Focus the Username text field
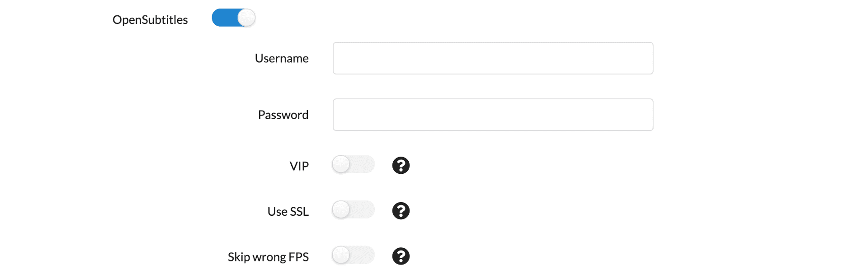Screen dimensions: 868x274 (493, 58)
